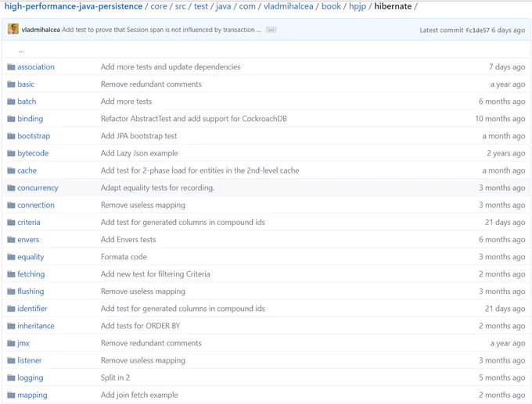Click the folder icon beside batch
The height and width of the screenshot is (404, 532).
coord(11,102)
